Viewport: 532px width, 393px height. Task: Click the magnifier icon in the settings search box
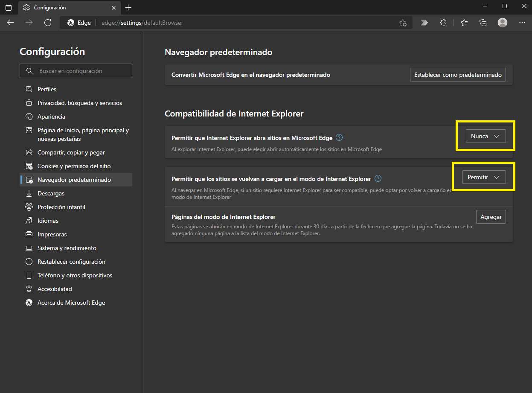coord(29,71)
